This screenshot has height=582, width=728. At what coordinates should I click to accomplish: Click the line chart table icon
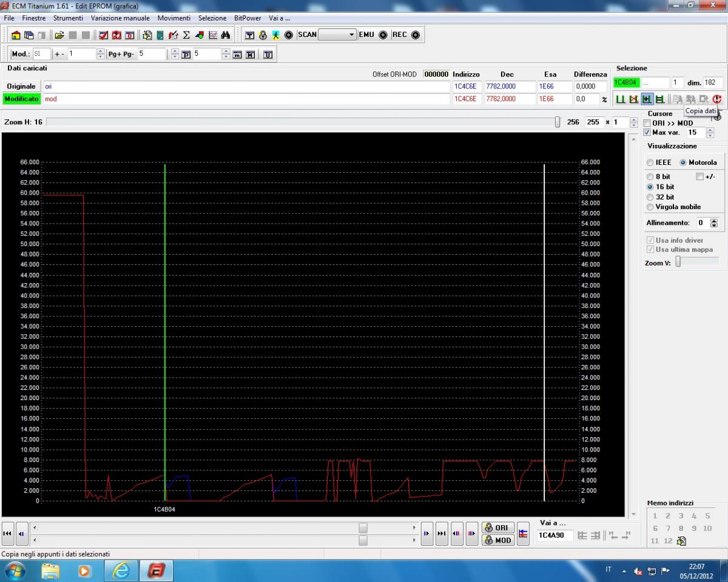click(212, 35)
